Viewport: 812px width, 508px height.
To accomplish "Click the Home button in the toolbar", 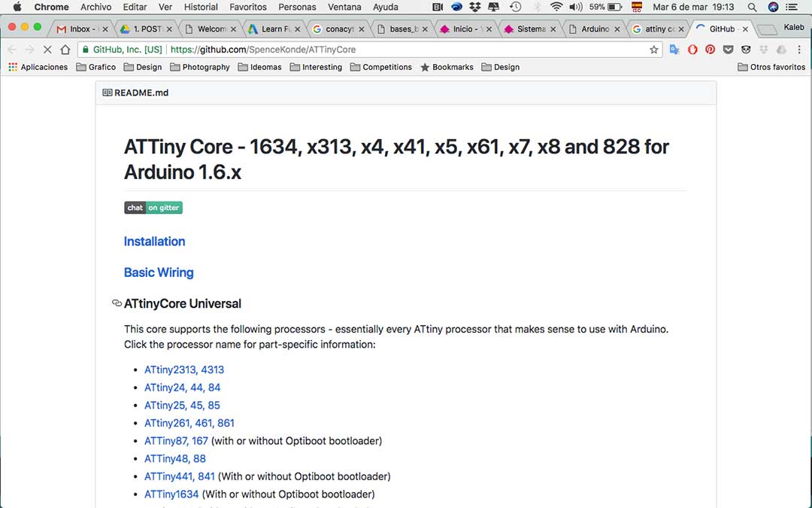I will pyautogui.click(x=65, y=50).
